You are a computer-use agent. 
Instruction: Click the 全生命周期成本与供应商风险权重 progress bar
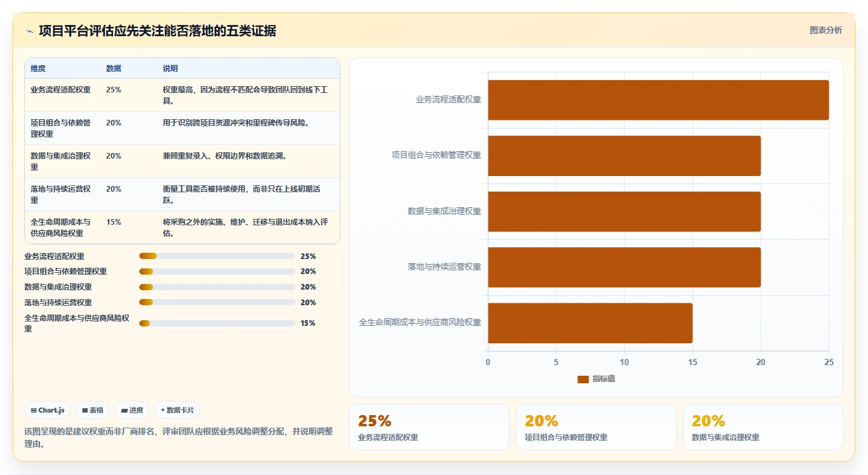click(x=217, y=323)
